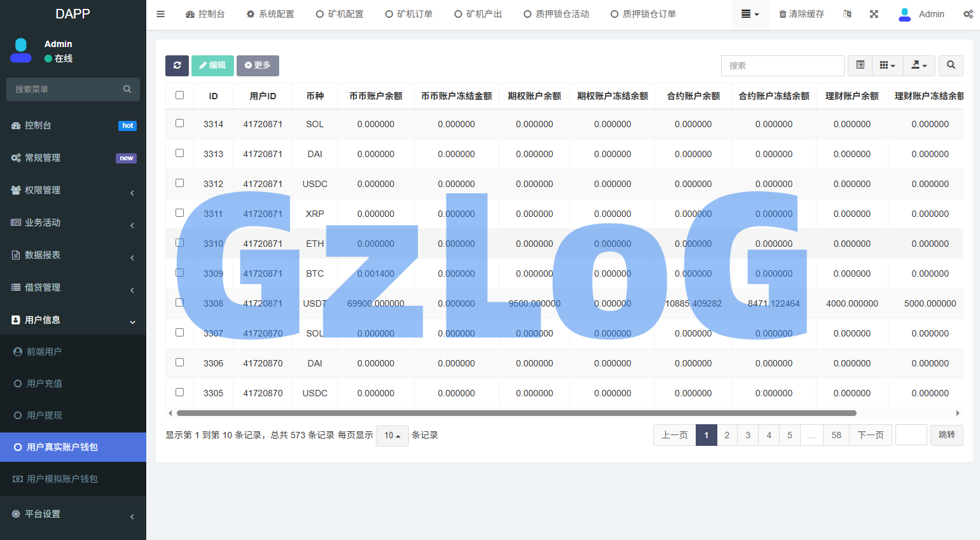Image resolution: width=980 pixels, height=540 pixels.
Task: Toggle card view with the list icon
Action: click(x=860, y=66)
